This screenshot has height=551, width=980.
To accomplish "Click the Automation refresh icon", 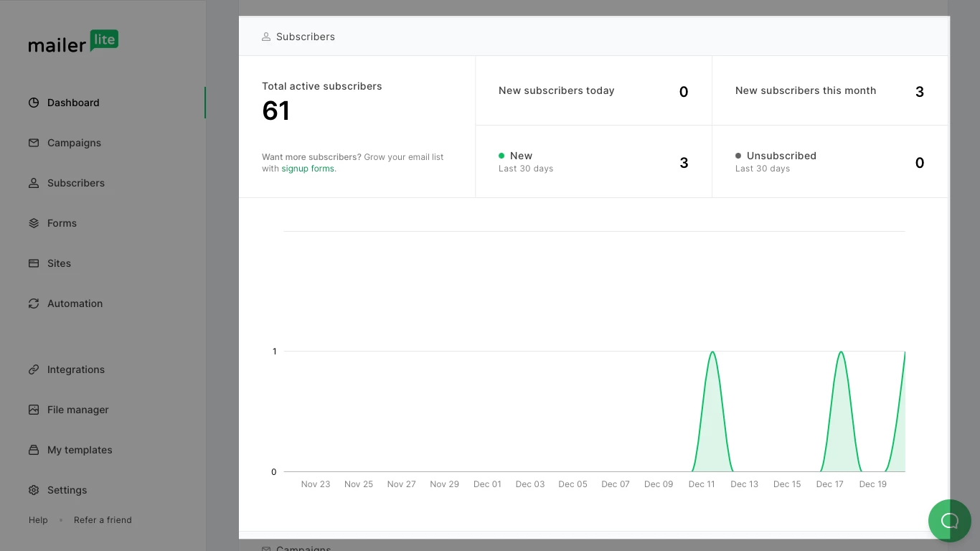I will tap(34, 303).
